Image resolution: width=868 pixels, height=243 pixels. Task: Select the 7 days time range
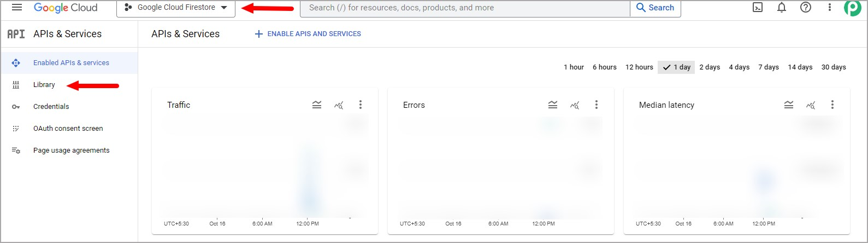[769, 67]
